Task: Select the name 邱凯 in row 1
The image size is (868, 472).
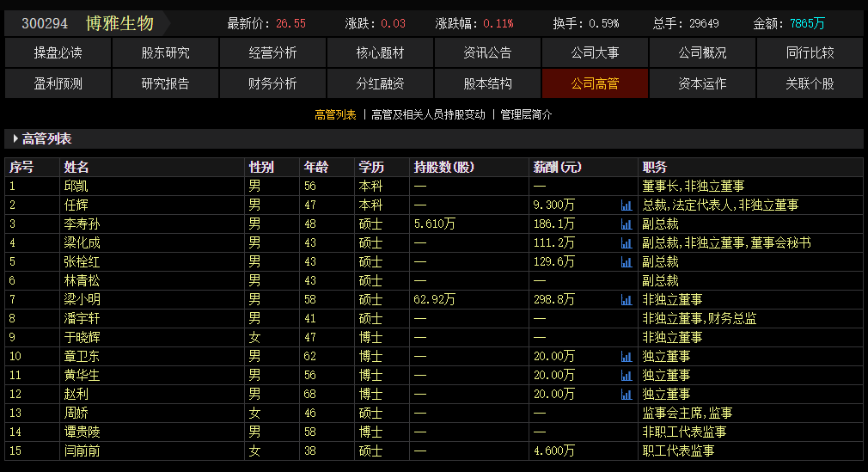Action: (76, 187)
